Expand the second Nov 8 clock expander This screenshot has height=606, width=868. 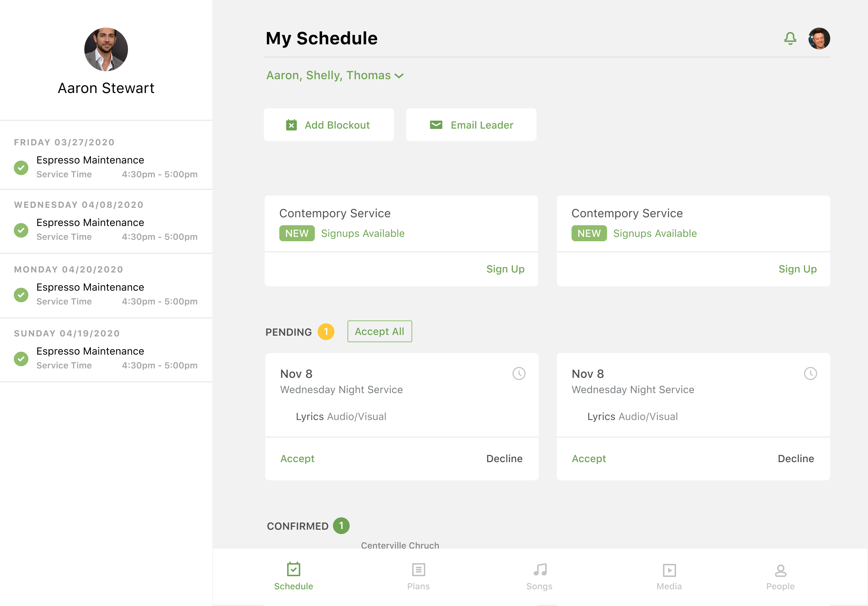810,373
